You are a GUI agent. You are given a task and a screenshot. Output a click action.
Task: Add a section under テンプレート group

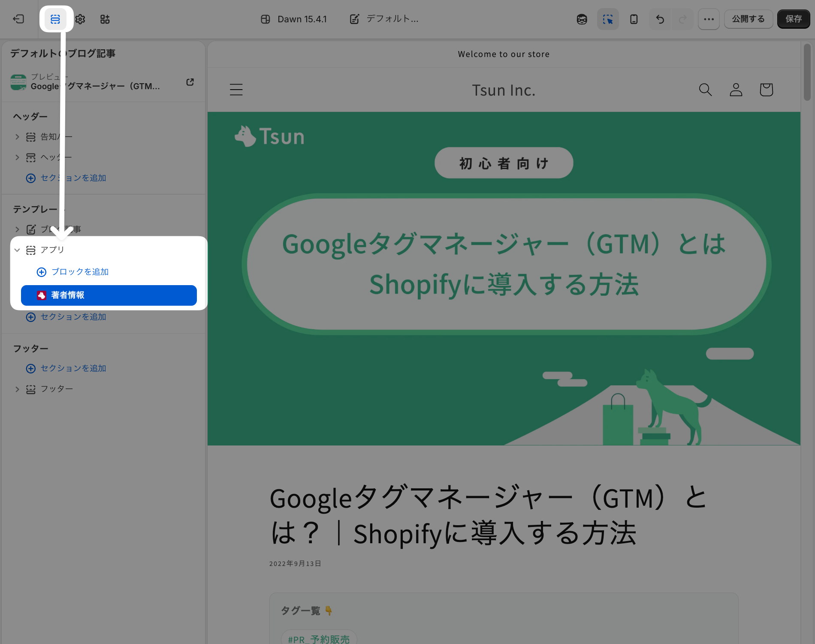coord(66,317)
